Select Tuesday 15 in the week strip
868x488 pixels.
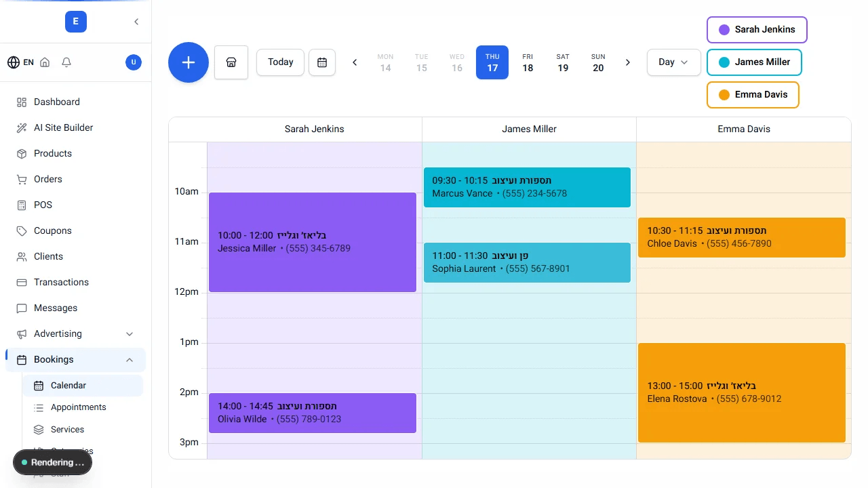pos(422,62)
